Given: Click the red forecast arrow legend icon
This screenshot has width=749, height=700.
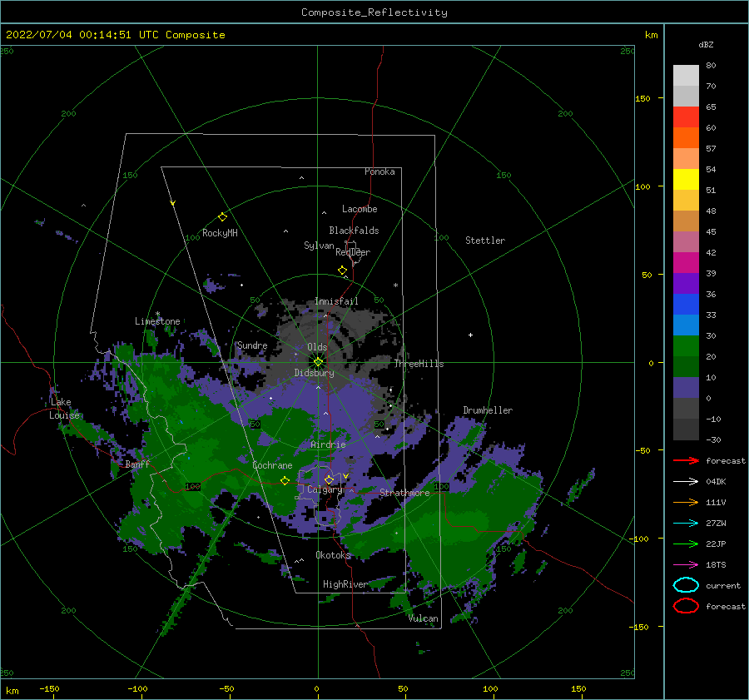Looking at the screenshot, I should click(686, 460).
